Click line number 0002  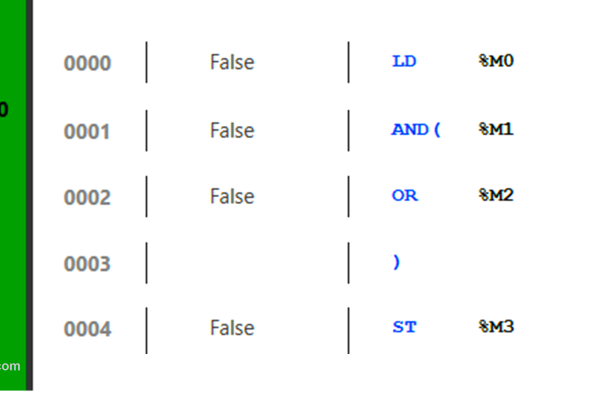point(87,198)
